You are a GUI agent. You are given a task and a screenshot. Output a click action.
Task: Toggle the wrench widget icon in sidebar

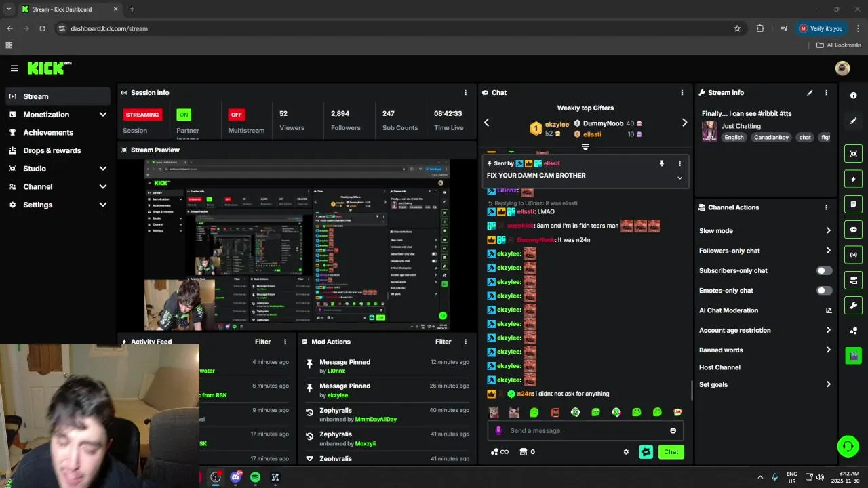[853, 306]
